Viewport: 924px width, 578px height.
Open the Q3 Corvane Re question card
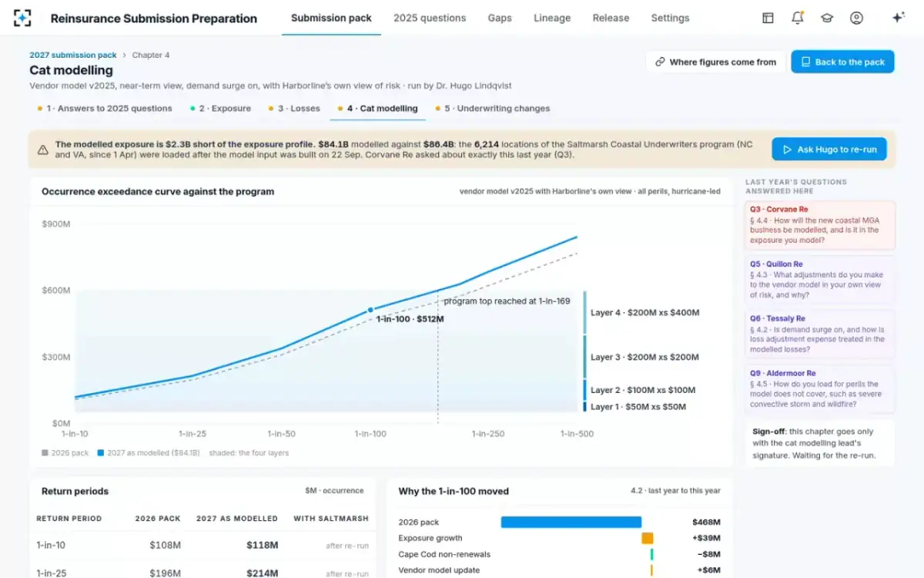click(820, 225)
